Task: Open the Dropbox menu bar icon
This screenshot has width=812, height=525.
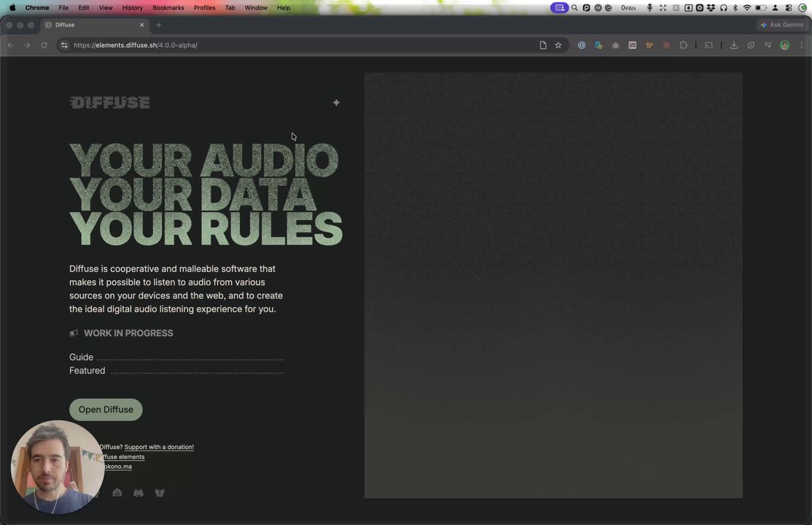Action: pos(711,8)
